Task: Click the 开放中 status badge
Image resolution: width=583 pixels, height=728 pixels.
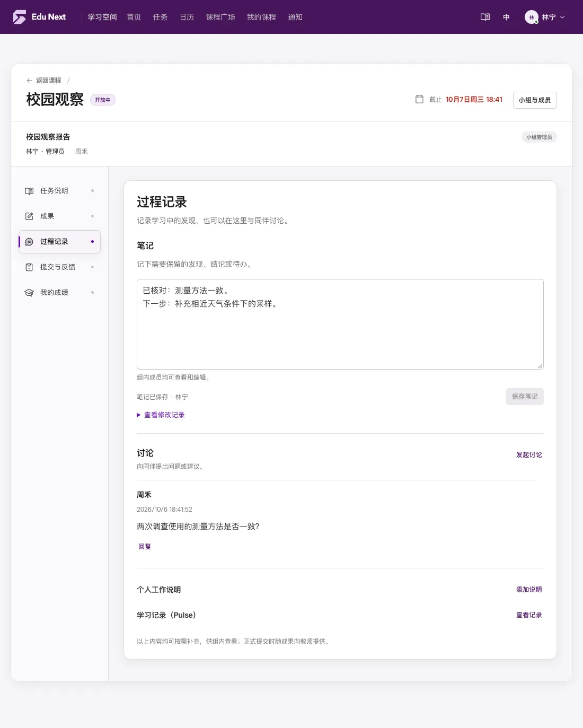Action: [x=103, y=100]
